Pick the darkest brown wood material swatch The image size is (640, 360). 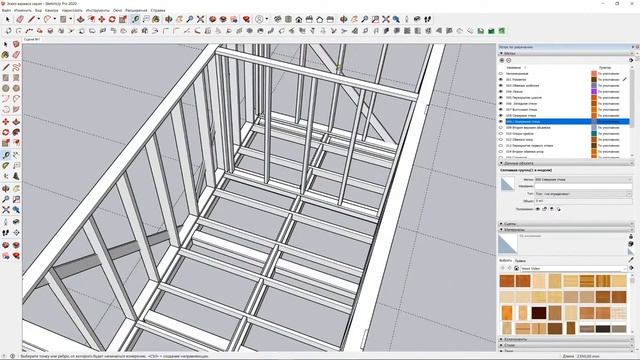(539, 313)
